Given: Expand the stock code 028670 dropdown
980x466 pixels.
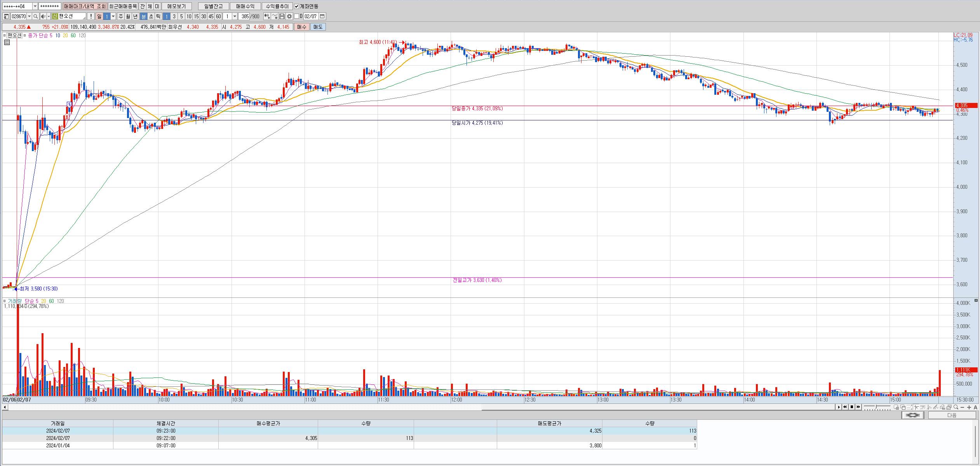Looking at the screenshot, I should [x=29, y=16].
